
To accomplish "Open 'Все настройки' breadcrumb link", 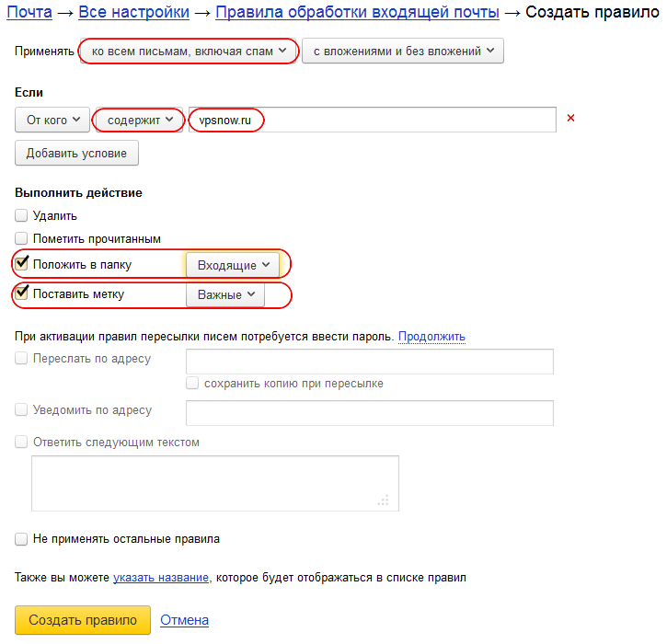I will click(x=134, y=12).
